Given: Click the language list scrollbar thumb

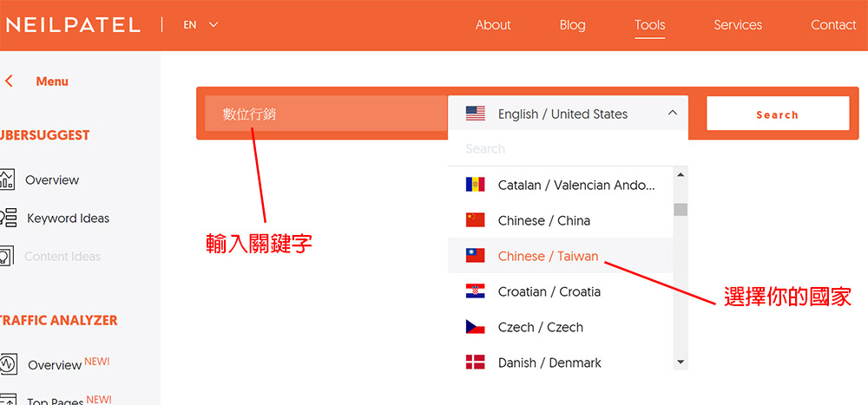Looking at the screenshot, I should point(681,210).
